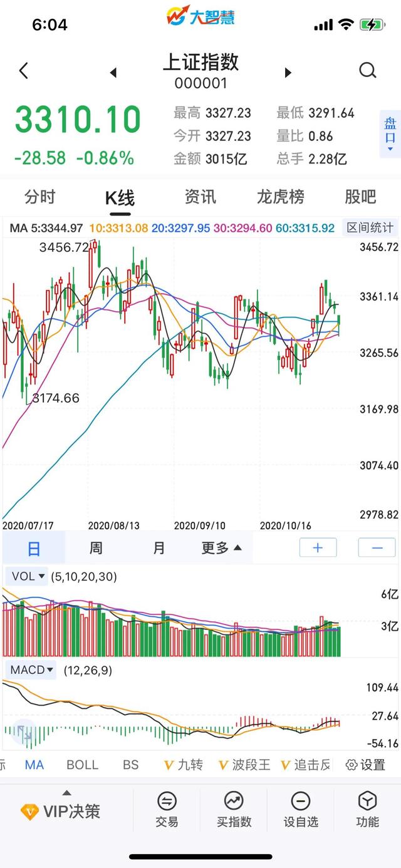Open chart 设置 settings gear
Image resolution: width=401 pixels, height=868 pixels.
pos(365,765)
